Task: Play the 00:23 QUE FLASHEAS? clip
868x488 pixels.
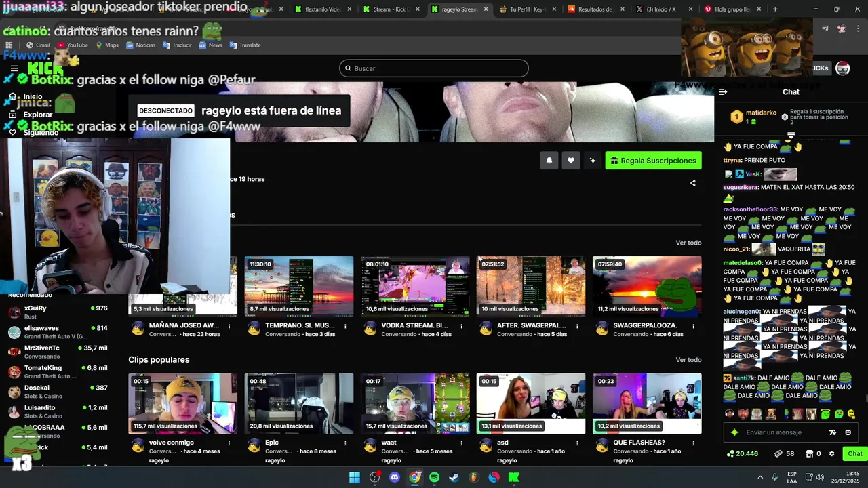Action: [647, 403]
